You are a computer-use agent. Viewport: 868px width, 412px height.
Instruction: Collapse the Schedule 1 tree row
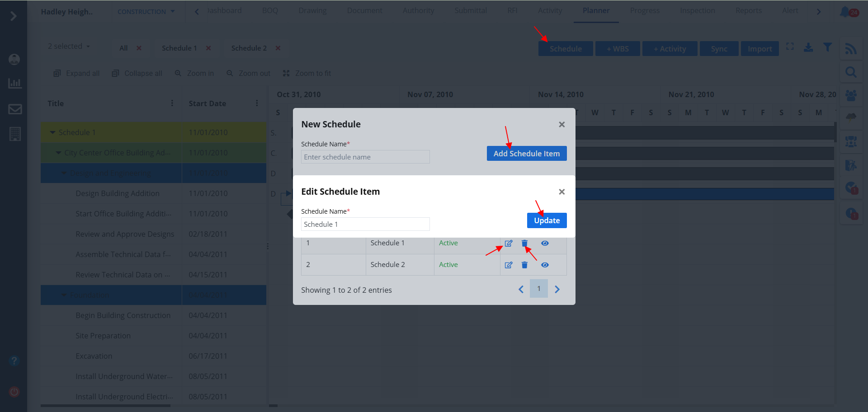pos(53,132)
